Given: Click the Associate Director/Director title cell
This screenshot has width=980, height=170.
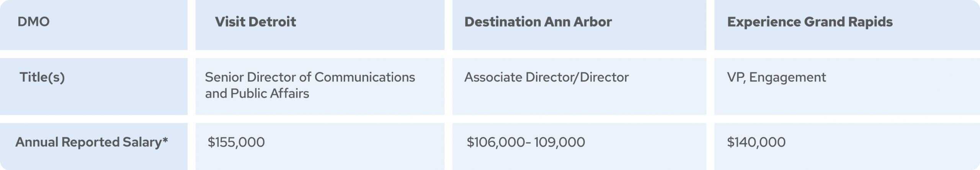Looking at the screenshot, I should click(546, 78).
